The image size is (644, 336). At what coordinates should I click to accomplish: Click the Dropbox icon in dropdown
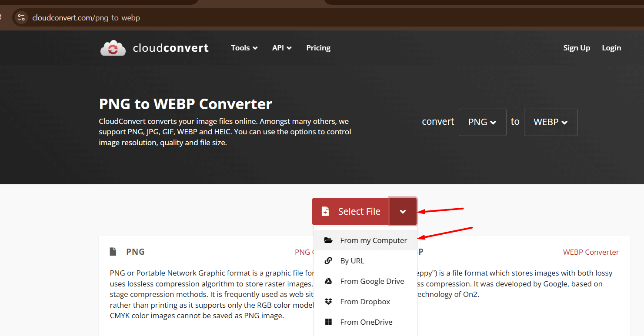point(328,302)
